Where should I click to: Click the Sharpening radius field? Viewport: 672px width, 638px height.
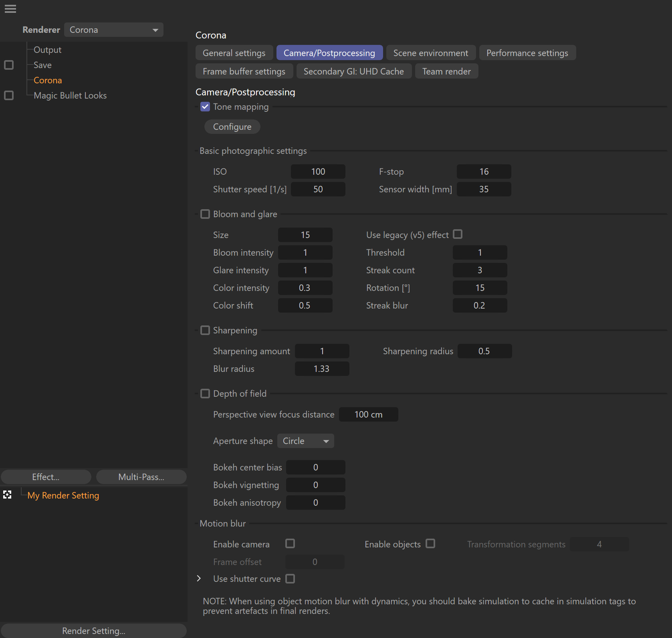485,351
